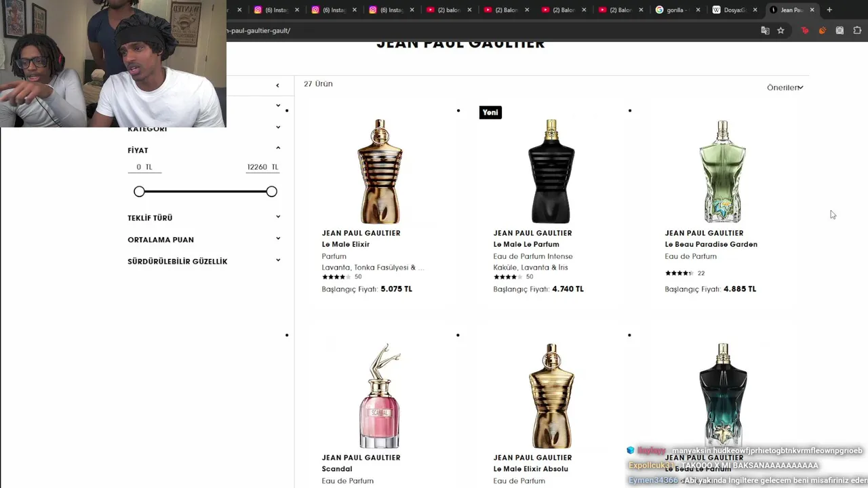Click the 22-review rating of Le Beau Paradise Garden

pos(685,273)
